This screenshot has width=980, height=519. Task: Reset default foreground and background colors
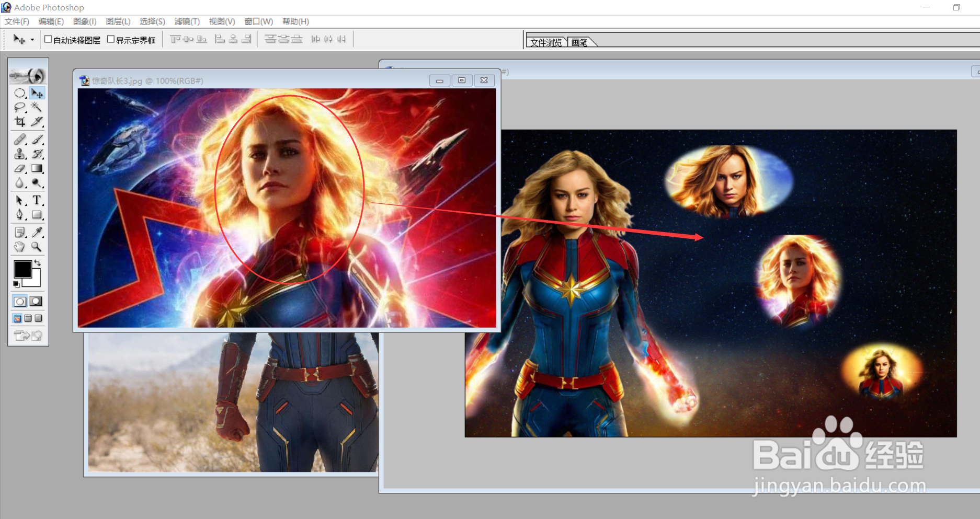click(x=17, y=284)
